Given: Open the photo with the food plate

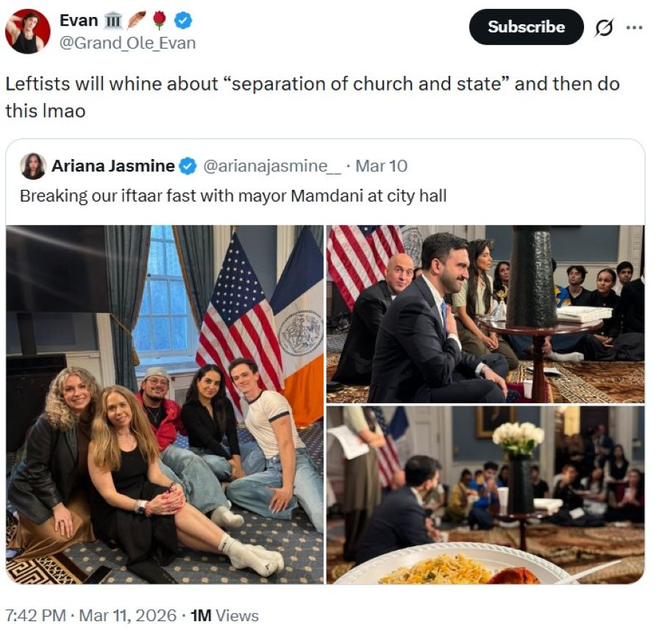Looking at the screenshot, I should 485,495.
